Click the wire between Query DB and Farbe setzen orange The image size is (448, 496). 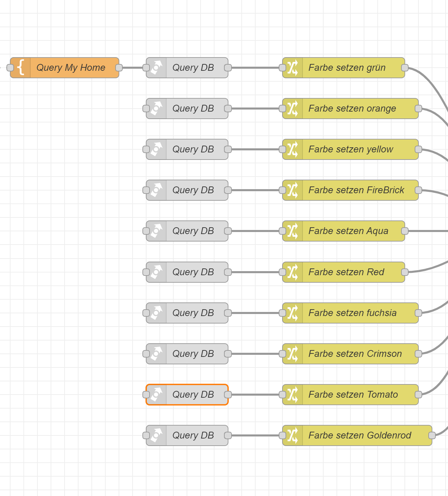coord(255,109)
